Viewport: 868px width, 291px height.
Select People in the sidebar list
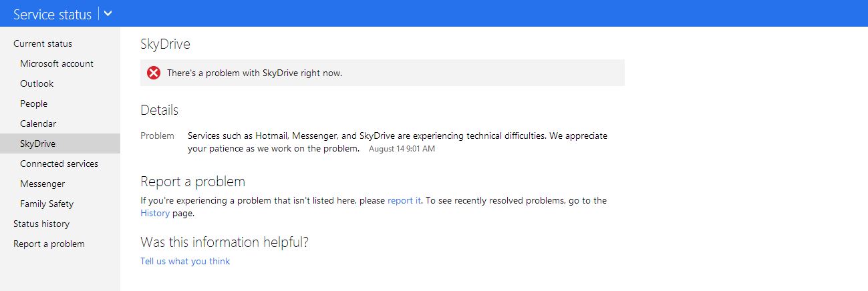[34, 104]
